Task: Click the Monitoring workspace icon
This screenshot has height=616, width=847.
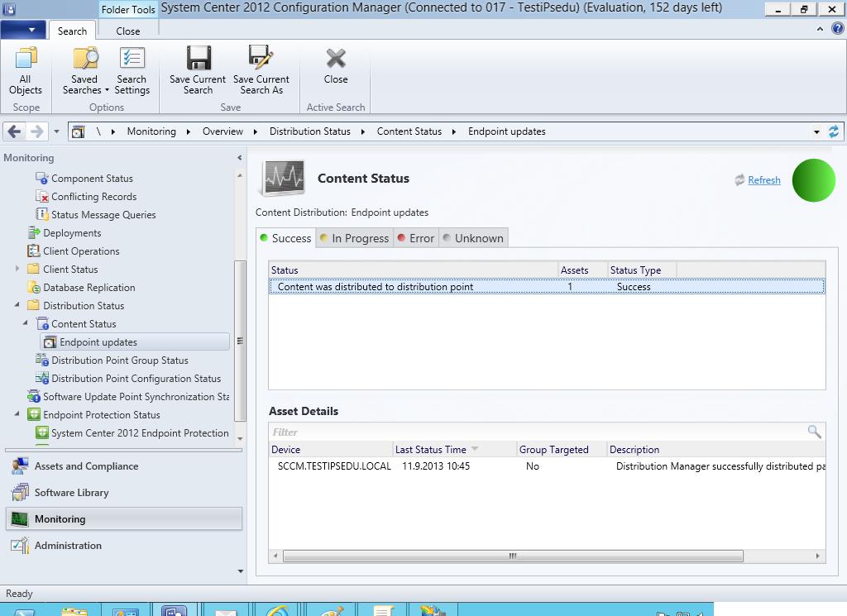Action: pyautogui.click(x=20, y=518)
